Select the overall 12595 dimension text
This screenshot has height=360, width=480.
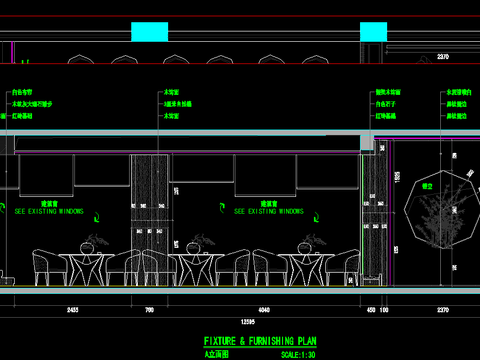click(248, 322)
